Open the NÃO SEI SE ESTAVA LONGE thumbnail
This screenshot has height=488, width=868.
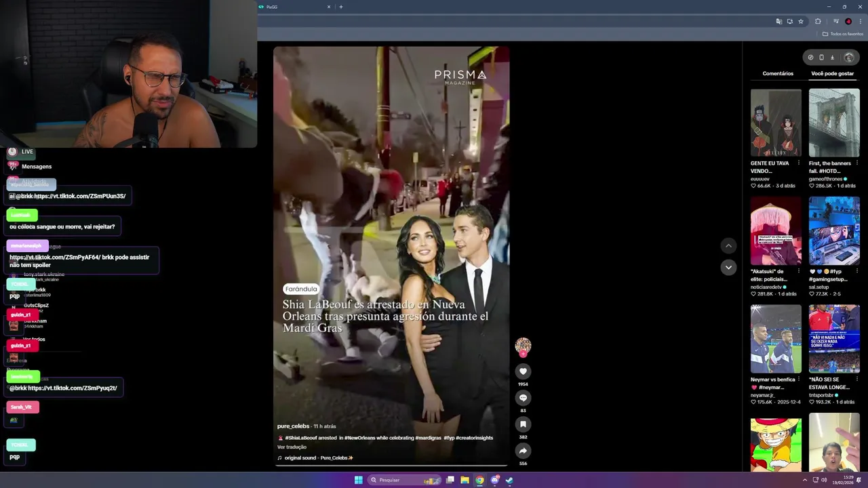(834, 339)
